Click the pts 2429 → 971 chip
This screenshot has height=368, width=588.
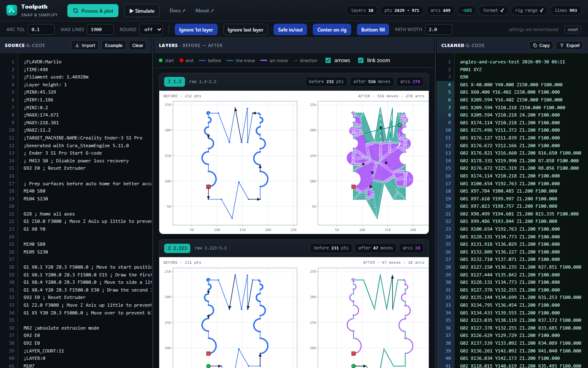point(402,10)
